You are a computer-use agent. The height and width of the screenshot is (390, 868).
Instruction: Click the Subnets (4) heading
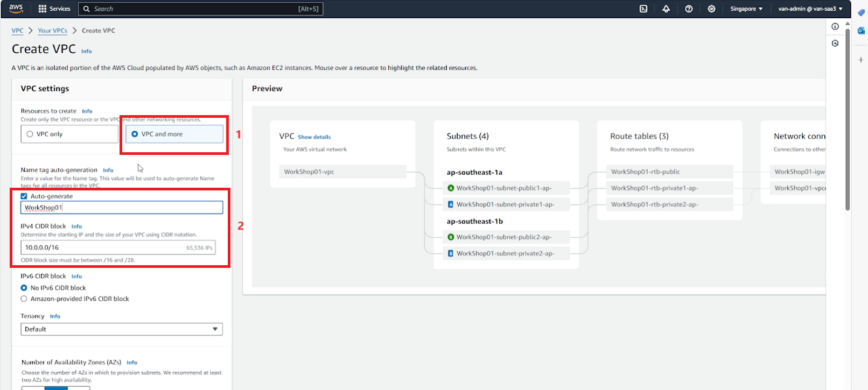[x=467, y=136]
